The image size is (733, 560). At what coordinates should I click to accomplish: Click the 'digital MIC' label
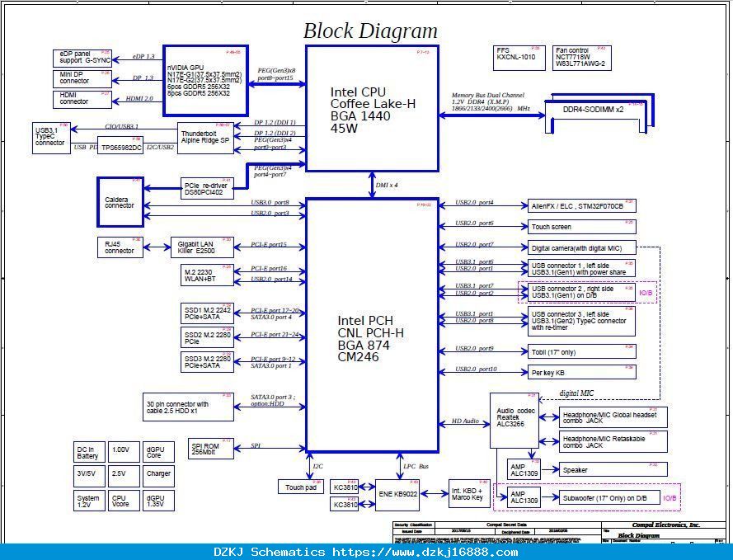pyautogui.click(x=576, y=393)
